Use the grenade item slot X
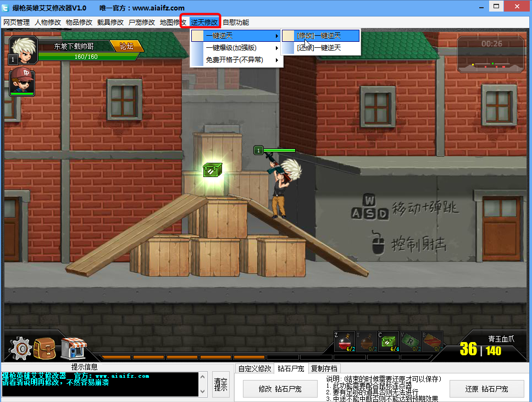This screenshot has height=402, width=532. (367, 342)
